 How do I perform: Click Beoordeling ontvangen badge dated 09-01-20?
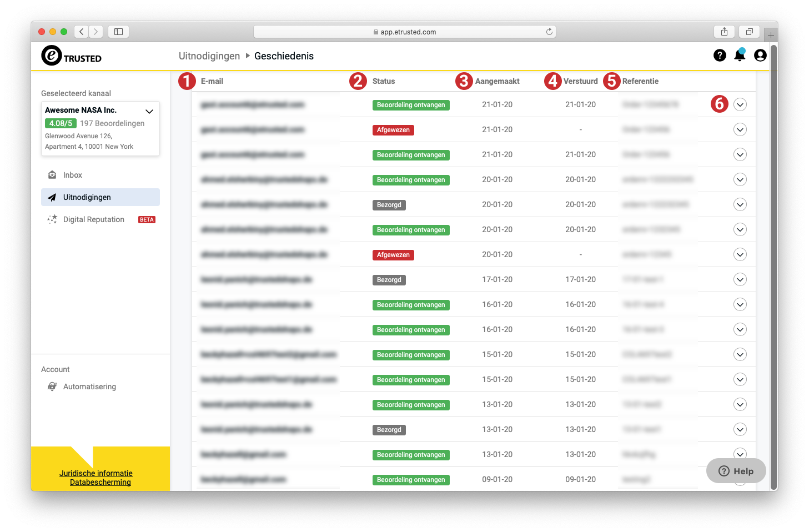pos(411,480)
